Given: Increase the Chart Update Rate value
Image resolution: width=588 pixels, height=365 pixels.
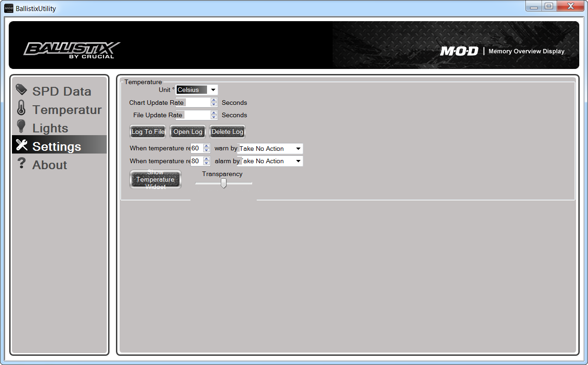Looking at the screenshot, I should [214, 100].
